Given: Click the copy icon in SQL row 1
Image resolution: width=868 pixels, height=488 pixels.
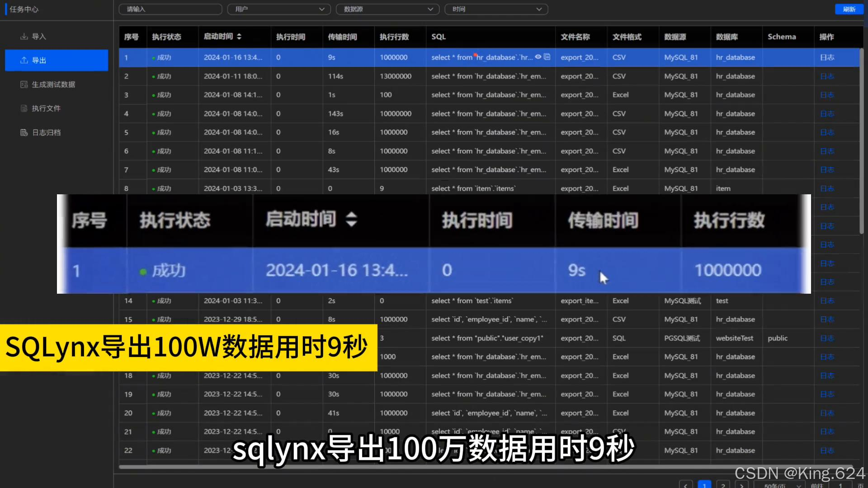Looking at the screenshot, I should tap(547, 57).
